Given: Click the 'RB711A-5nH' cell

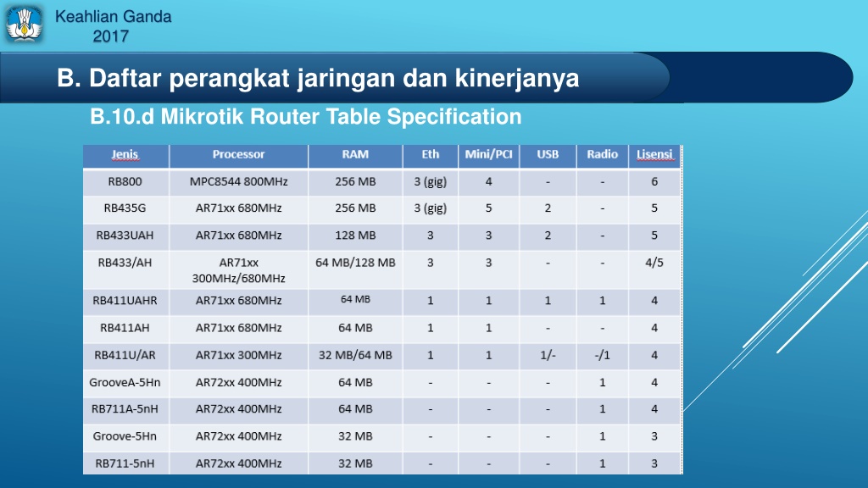Looking at the screenshot, I should [x=125, y=409].
